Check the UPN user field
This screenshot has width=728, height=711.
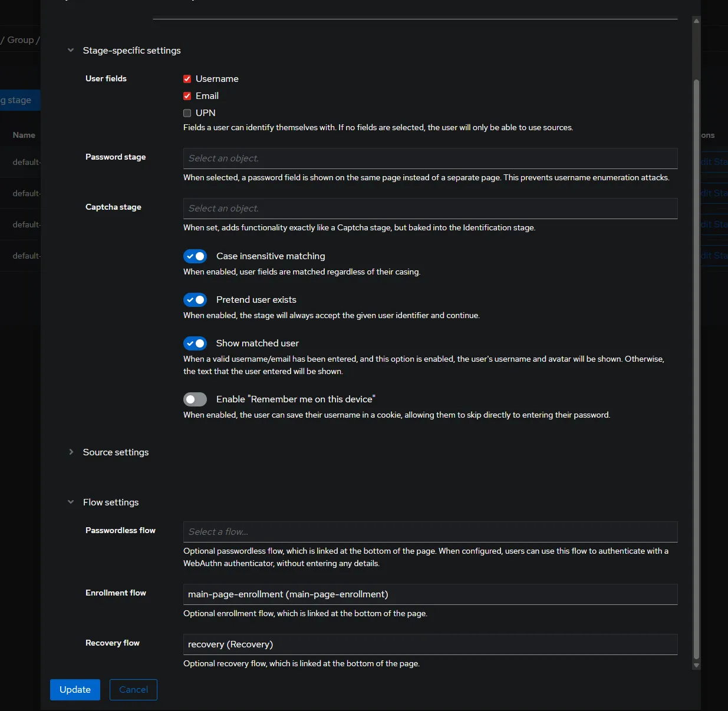pos(187,113)
